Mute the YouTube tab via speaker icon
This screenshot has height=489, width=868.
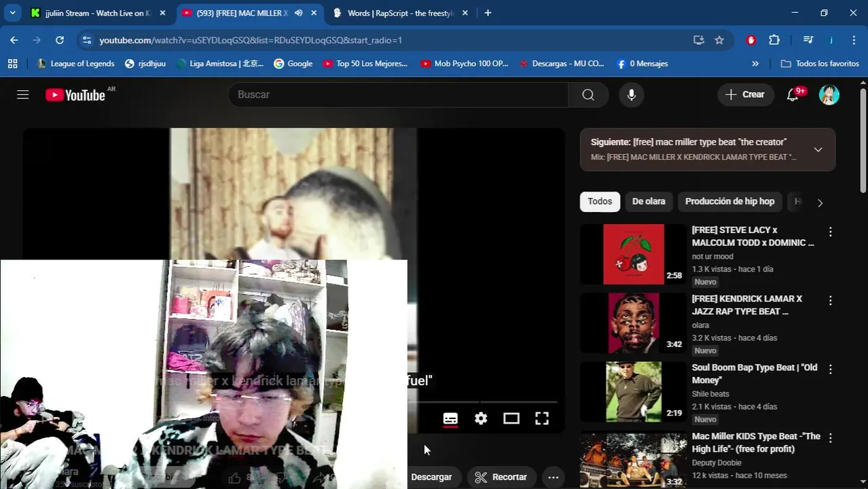[x=298, y=13]
